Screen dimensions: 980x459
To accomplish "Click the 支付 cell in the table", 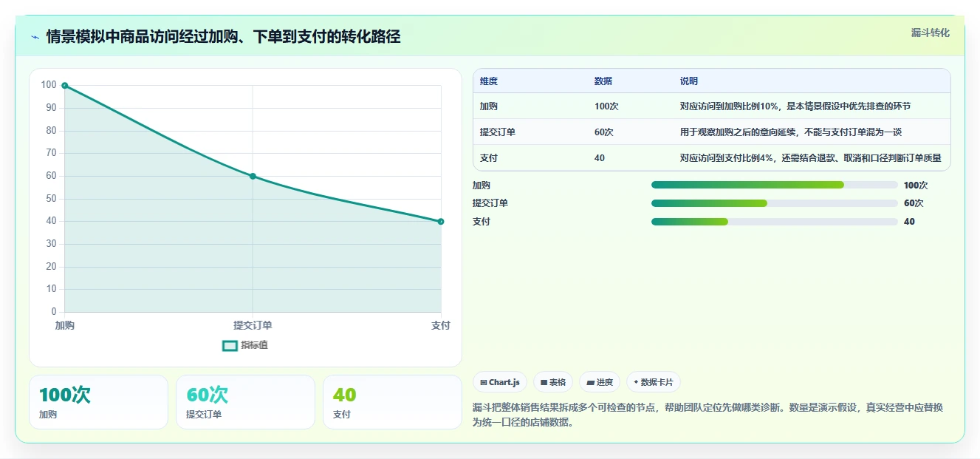I will [x=489, y=158].
